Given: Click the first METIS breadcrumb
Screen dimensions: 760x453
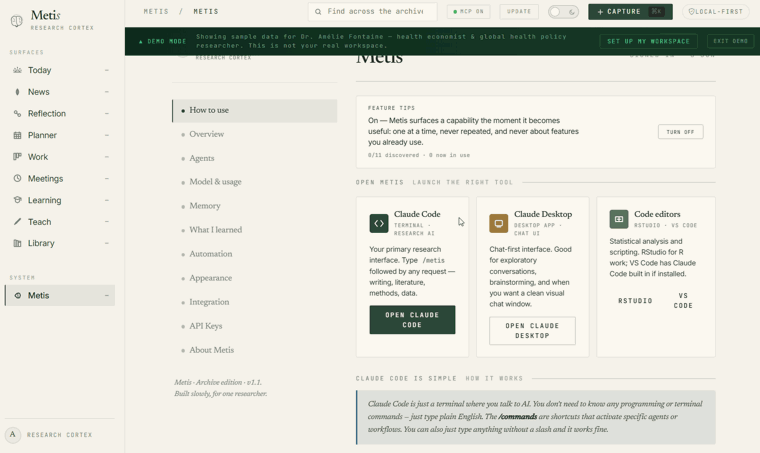Looking at the screenshot, I should 156,12.
